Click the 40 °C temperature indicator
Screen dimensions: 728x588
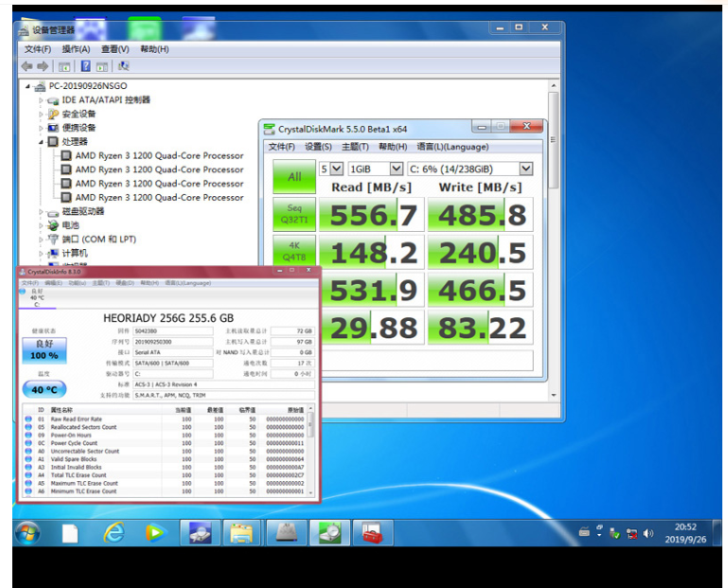coord(44,389)
